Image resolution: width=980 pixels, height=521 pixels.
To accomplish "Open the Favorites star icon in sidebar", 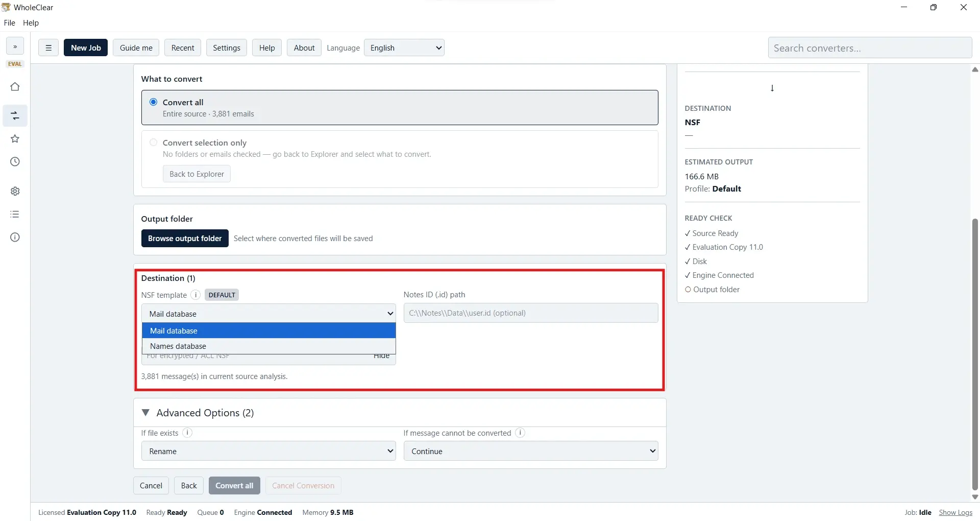I will (15, 139).
